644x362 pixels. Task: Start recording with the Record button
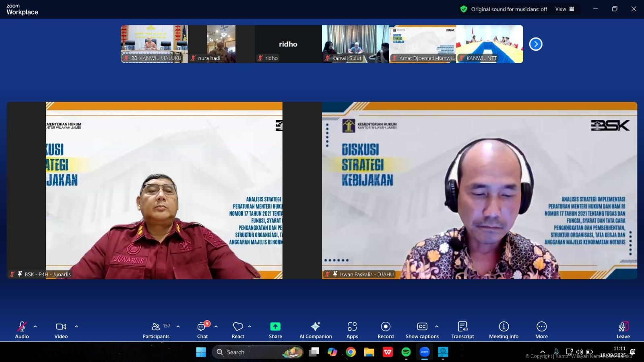[x=386, y=330]
